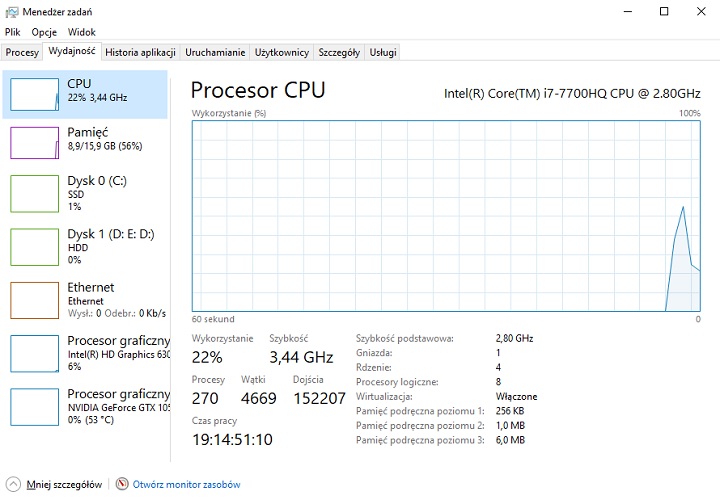Switch to the Procesy tab

22,52
